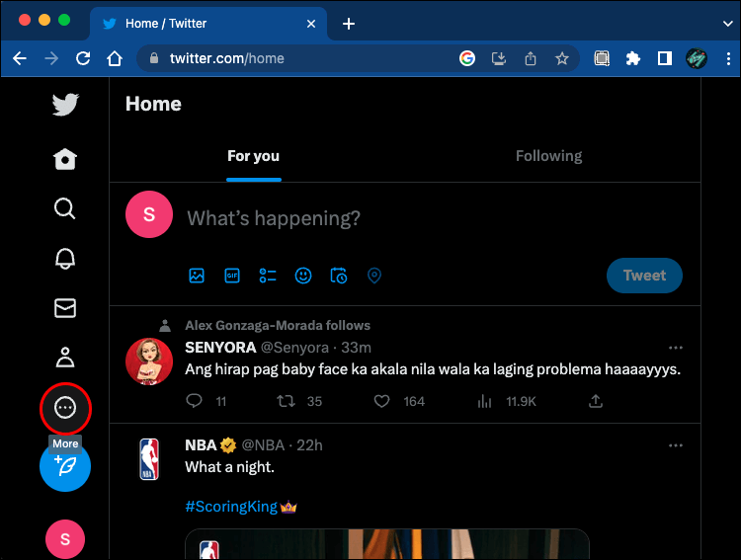The width and height of the screenshot is (741, 560).
Task: Toggle the browser side panel
Action: click(665, 58)
